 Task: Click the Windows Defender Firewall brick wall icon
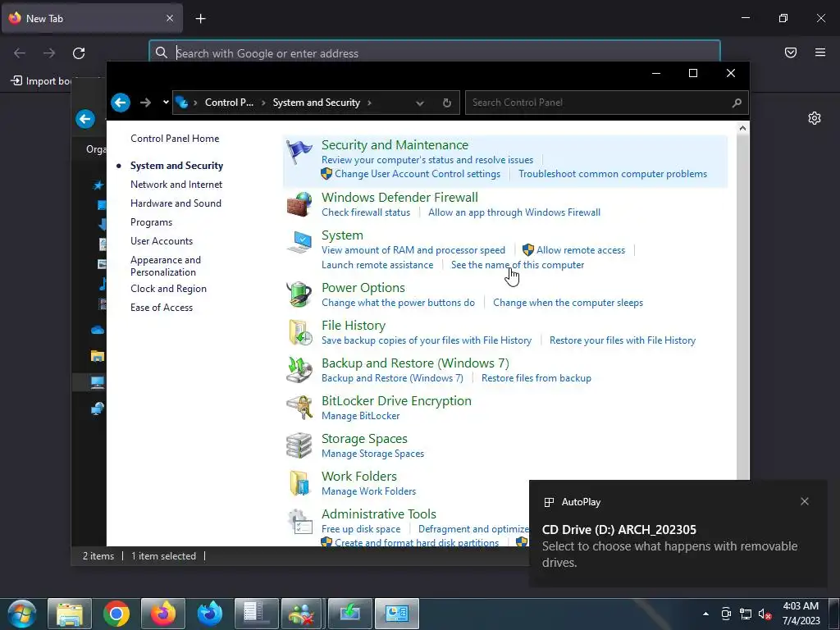point(299,204)
